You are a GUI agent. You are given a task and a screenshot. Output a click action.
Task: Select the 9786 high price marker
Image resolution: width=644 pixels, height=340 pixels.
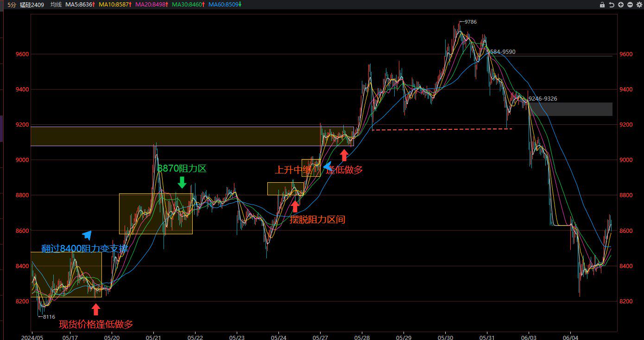point(470,22)
